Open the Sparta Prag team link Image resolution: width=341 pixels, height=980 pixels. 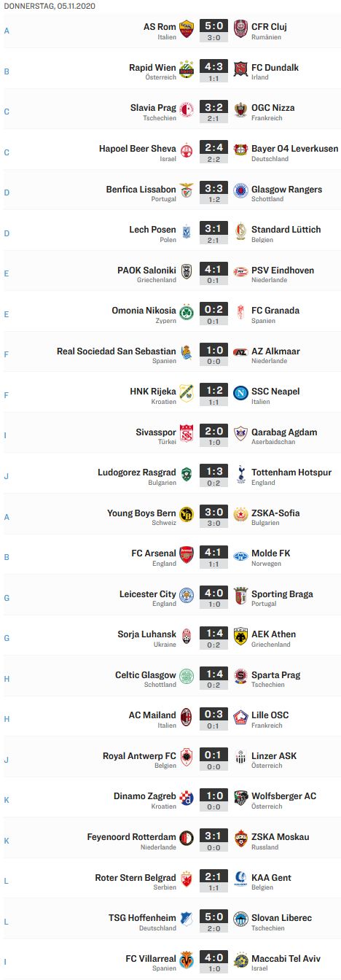pos(275,675)
